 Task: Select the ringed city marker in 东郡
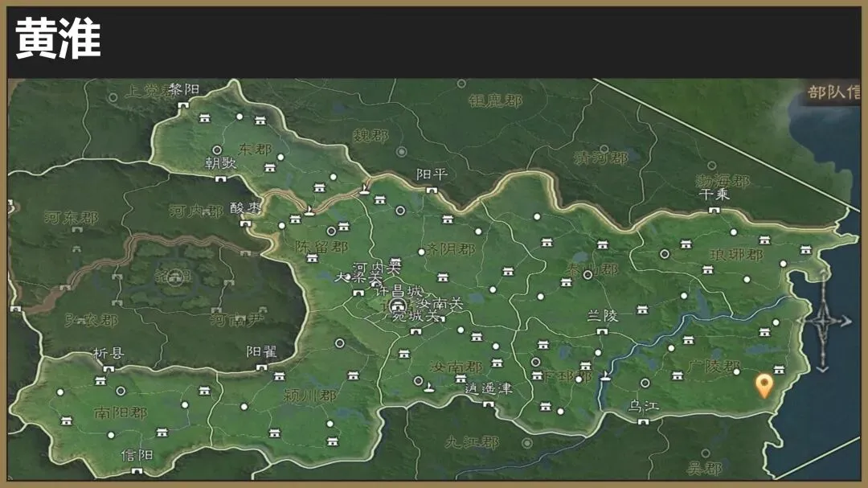(x=217, y=150)
